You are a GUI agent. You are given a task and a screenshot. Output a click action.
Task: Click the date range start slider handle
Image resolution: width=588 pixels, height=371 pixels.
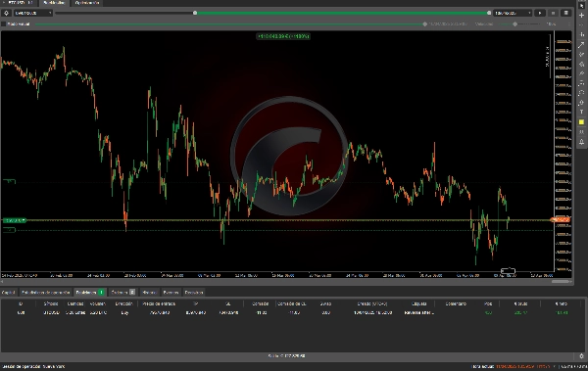coord(195,13)
